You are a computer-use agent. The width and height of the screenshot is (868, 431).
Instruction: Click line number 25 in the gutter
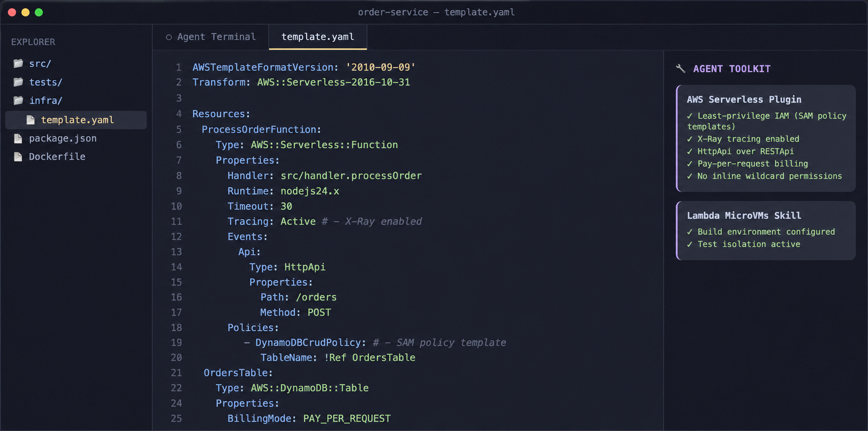(x=176, y=419)
